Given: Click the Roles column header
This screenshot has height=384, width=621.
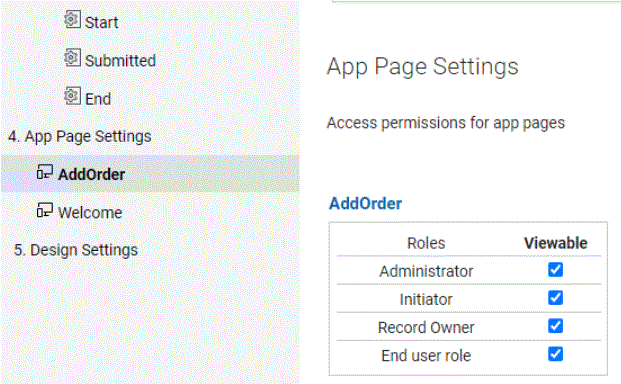Looking at the screenshot, I should click(426, 243).
